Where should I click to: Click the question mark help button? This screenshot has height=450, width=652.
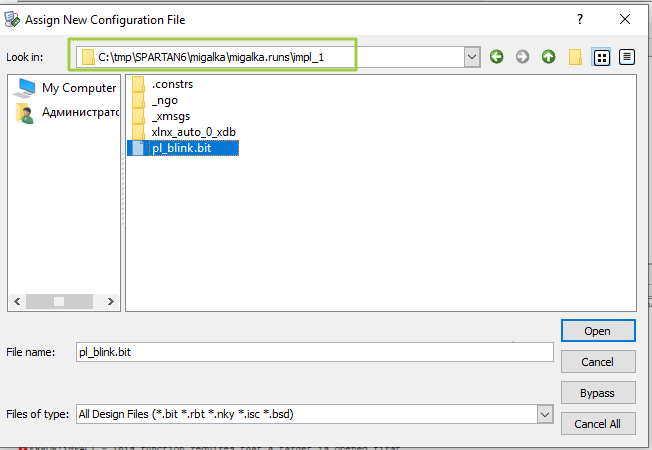[580, 19]
